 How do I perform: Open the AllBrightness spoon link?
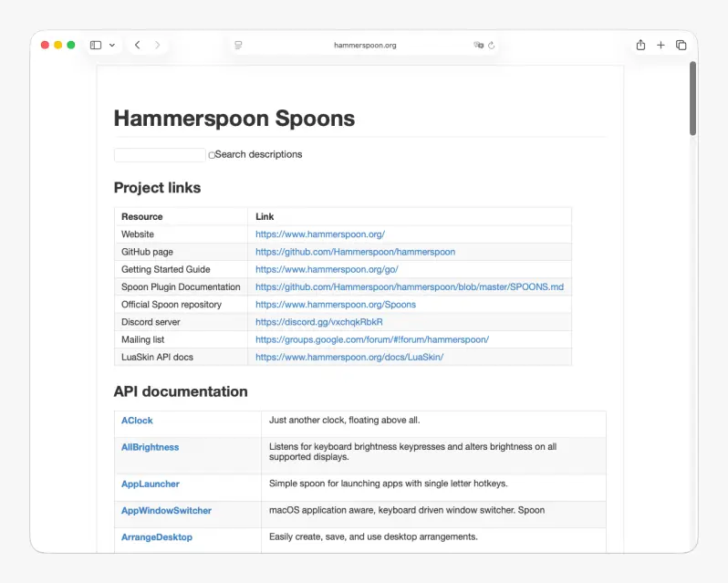[150, 447]
